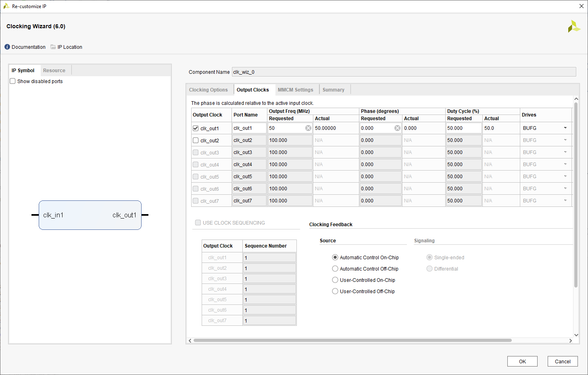Viewport: 588px width, 375px height.
Task: Confirm with the OK button
Action: point(522,361)
